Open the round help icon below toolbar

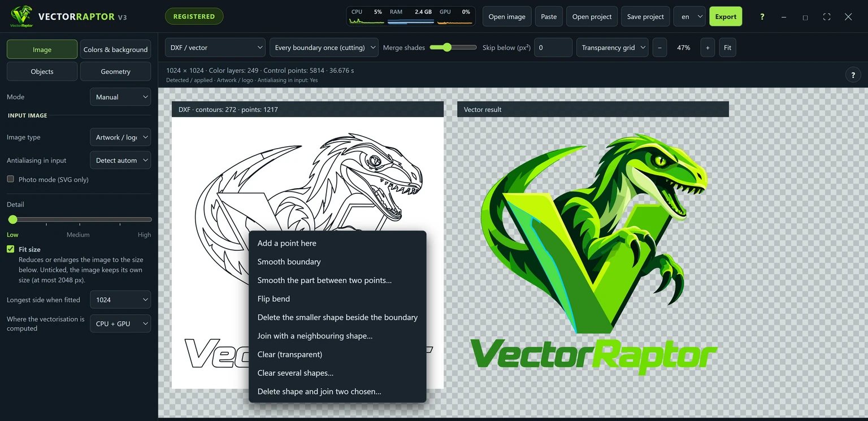click(x=853, y=75)
